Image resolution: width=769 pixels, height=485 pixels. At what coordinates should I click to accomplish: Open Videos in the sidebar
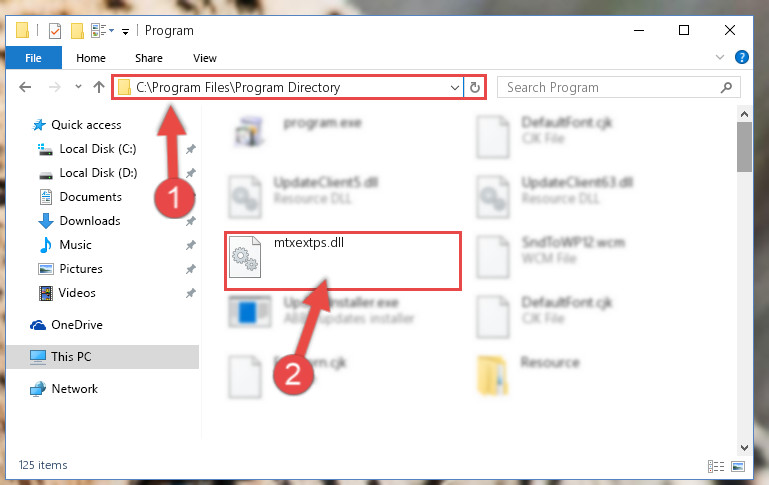click(x=77, y=293)
